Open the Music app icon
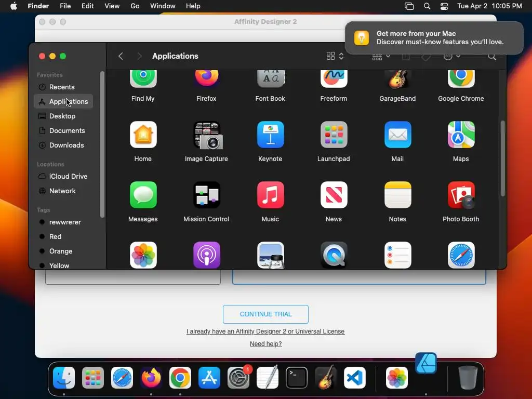This screenshot has width=532, height=399. pyautogui.click(x=270, y=195)
